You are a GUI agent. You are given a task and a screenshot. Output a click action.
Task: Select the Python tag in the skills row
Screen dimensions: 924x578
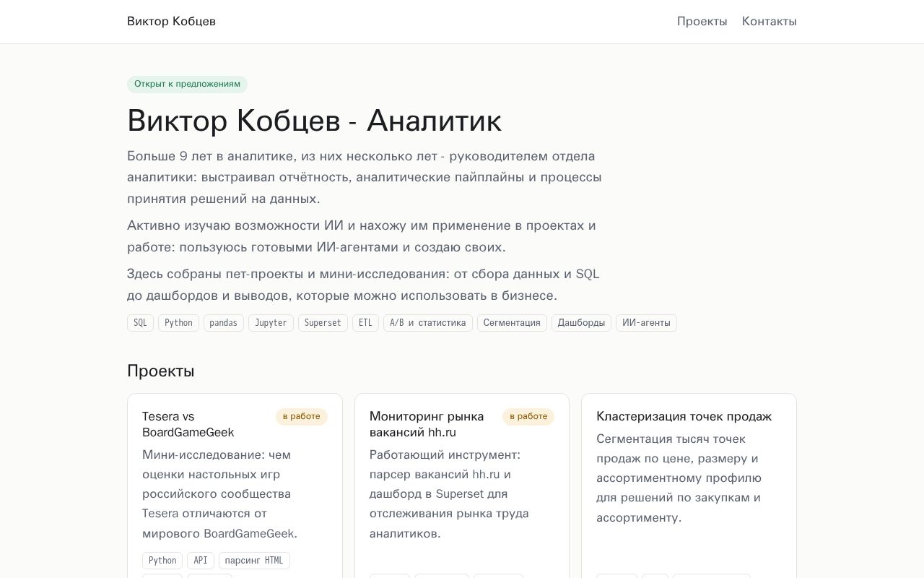click(x=178, y=323)
